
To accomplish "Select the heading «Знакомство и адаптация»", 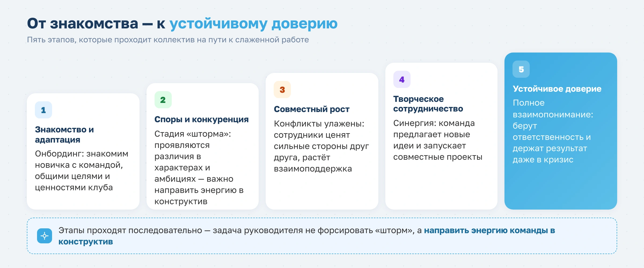I will (64, 135).
